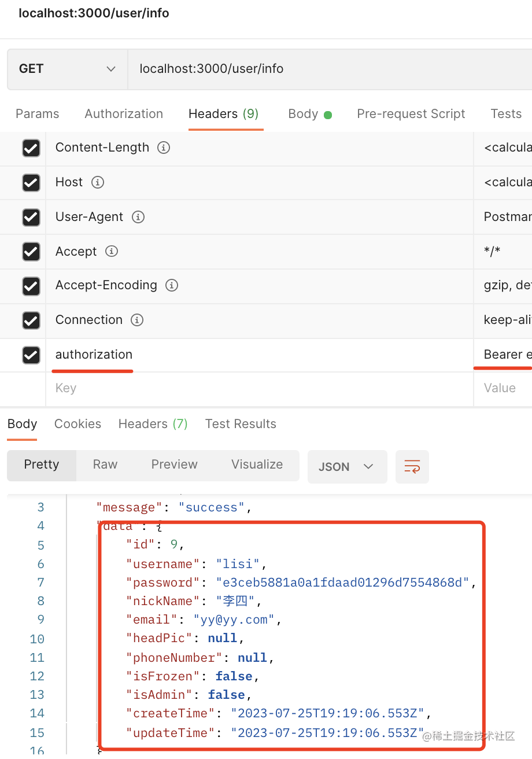Click info icon beside Host header
532x759 pixels.
[x=98, y=182]
